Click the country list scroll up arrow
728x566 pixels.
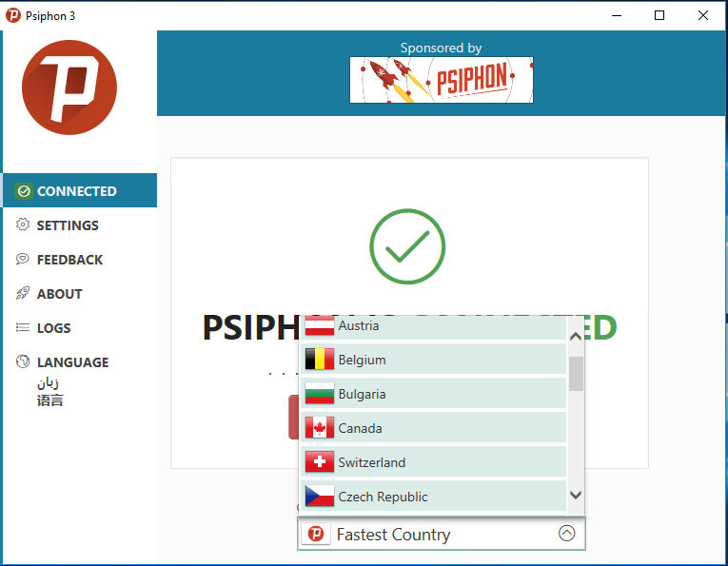576,337
